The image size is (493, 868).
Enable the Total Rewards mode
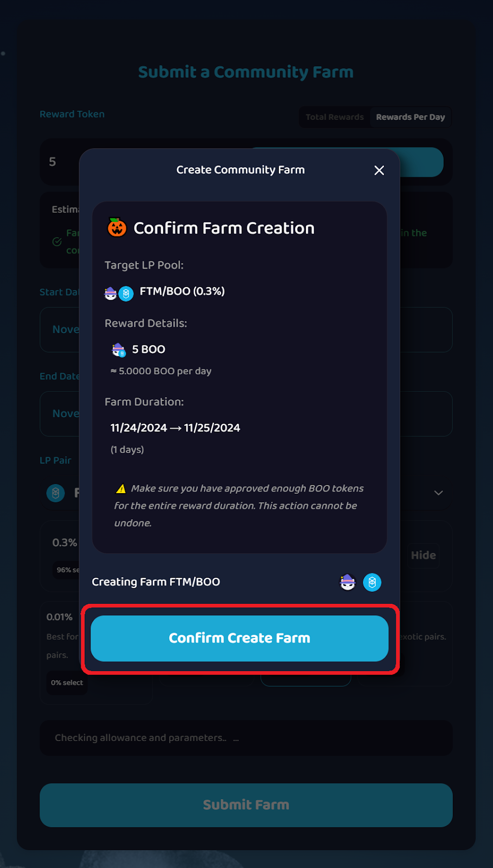coord(335,117)
